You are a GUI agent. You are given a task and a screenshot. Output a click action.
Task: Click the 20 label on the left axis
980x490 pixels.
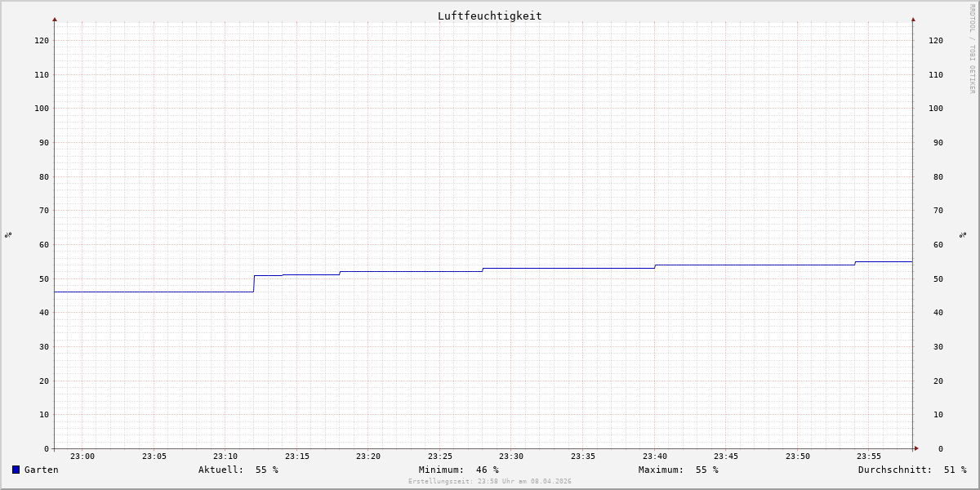click(x=44, y=381)
